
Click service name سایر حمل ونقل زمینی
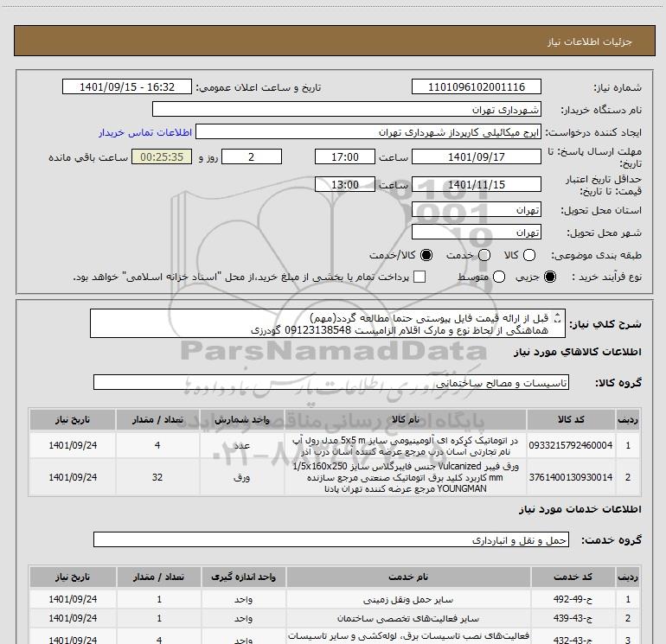408,599
